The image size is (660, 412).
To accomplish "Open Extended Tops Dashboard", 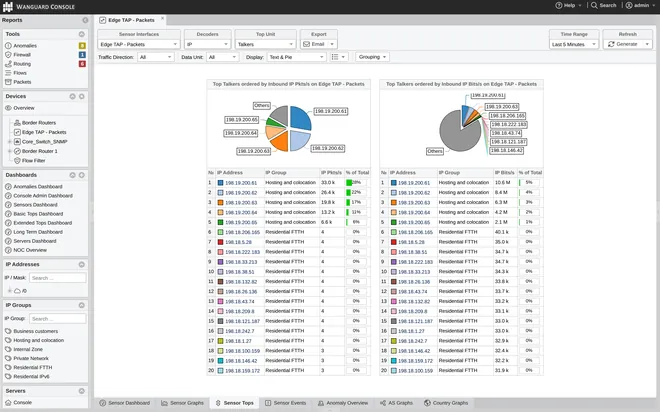I will coord(43,223).
